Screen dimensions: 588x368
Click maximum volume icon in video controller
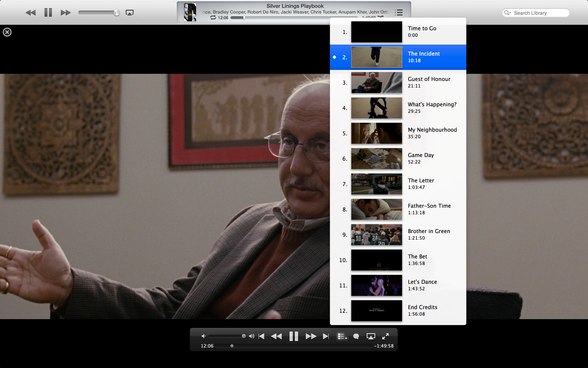(x=252, y=336)
